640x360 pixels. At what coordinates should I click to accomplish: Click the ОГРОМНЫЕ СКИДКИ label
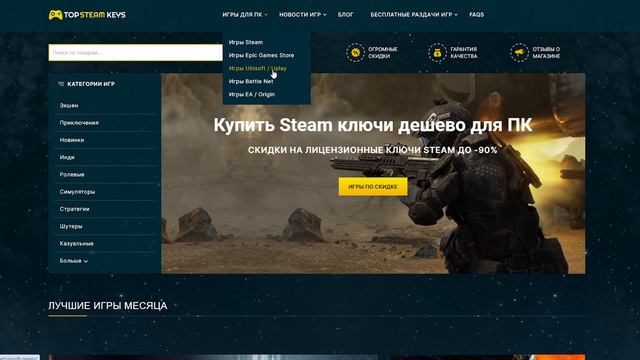pos(383,53)
